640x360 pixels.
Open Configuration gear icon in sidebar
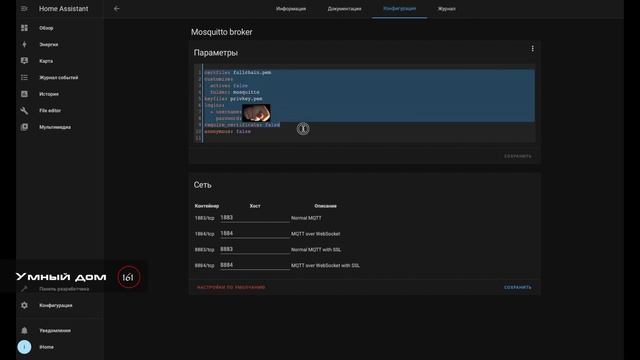pyautogui.click(x=24, y=305)
